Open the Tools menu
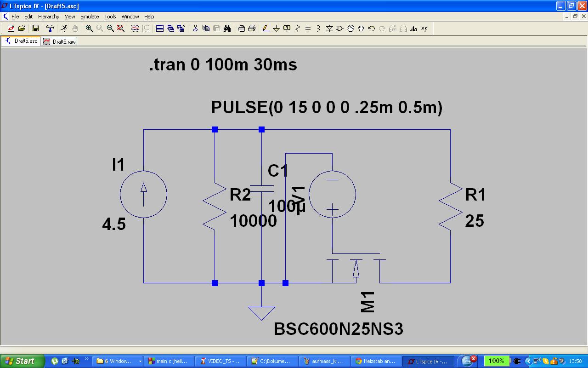The width and height of the screenshot is (588, 368). (x=110, y=17)
